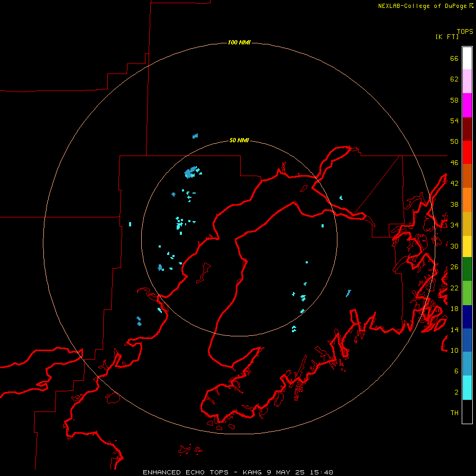Click the 100 NMI range ring label

(239, 42)
